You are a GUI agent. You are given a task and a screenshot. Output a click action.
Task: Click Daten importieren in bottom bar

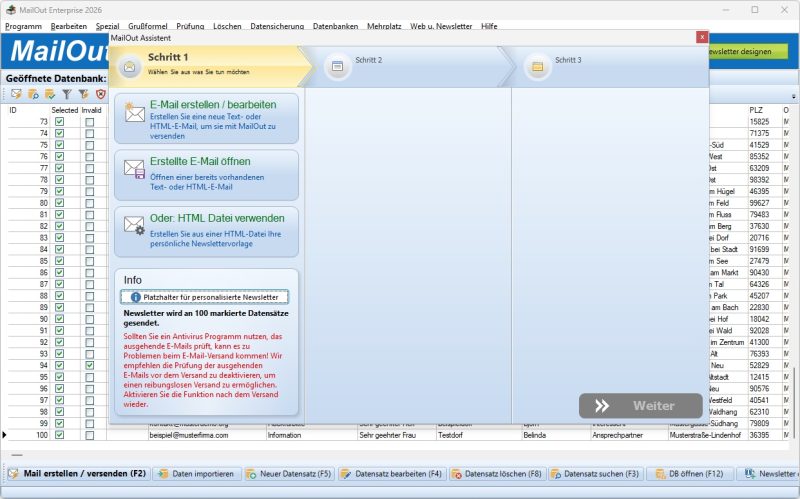click(x=196, y=473)
